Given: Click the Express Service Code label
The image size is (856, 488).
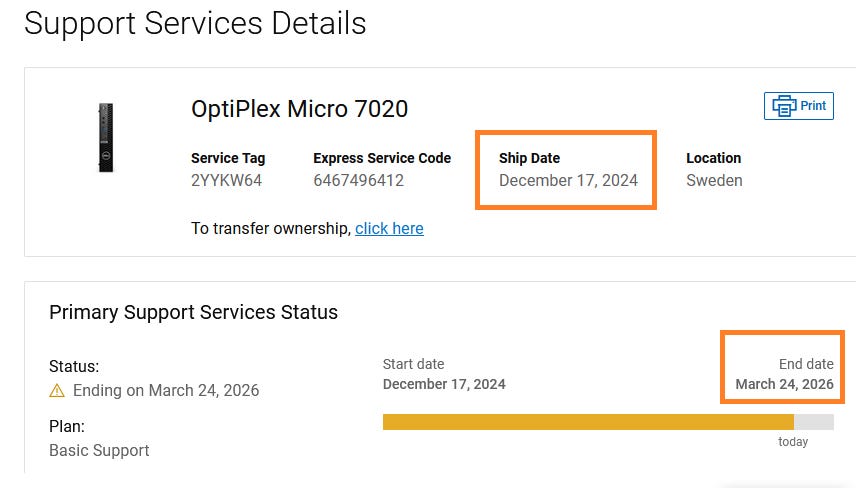Looking at the screenshot, I should [x=382, y=158].
